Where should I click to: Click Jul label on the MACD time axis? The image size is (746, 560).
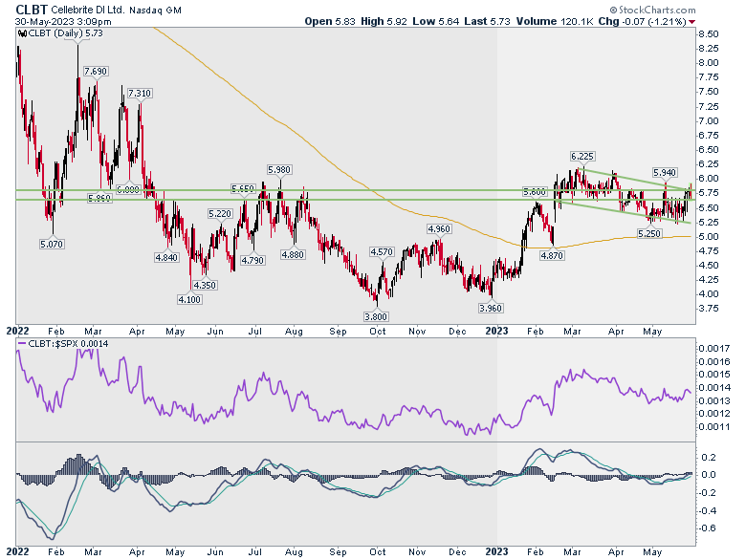tap(255, 552)
